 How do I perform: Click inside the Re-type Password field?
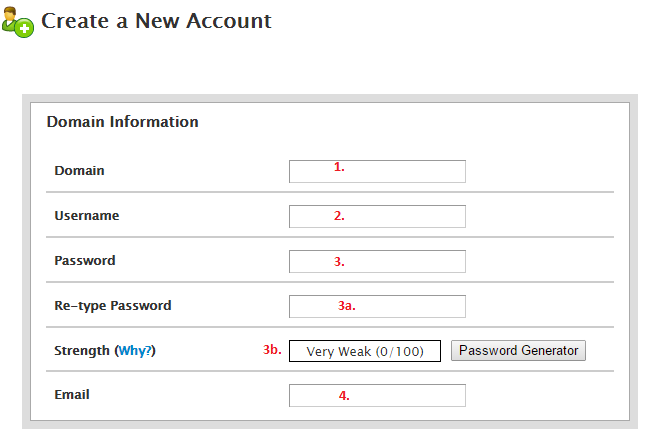(x=377, y=306)
